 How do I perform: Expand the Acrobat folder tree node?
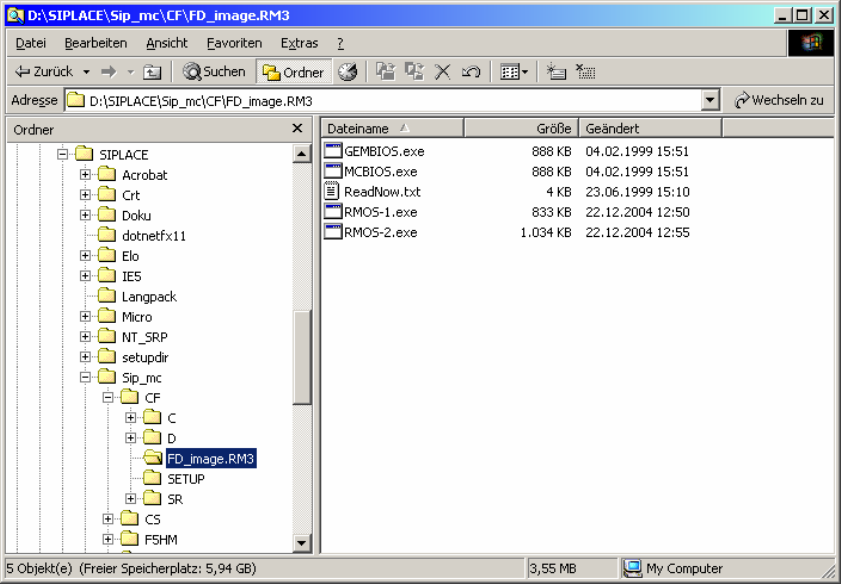point(86,175)
